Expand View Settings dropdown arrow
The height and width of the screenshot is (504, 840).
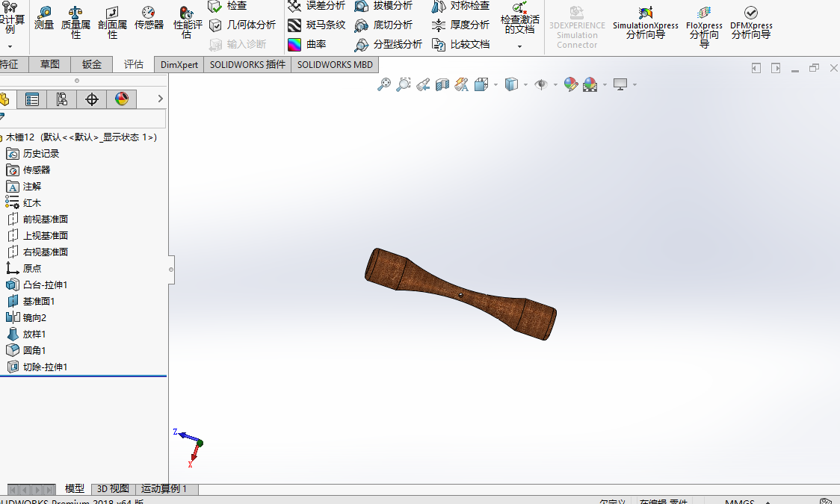coord(634,84)
